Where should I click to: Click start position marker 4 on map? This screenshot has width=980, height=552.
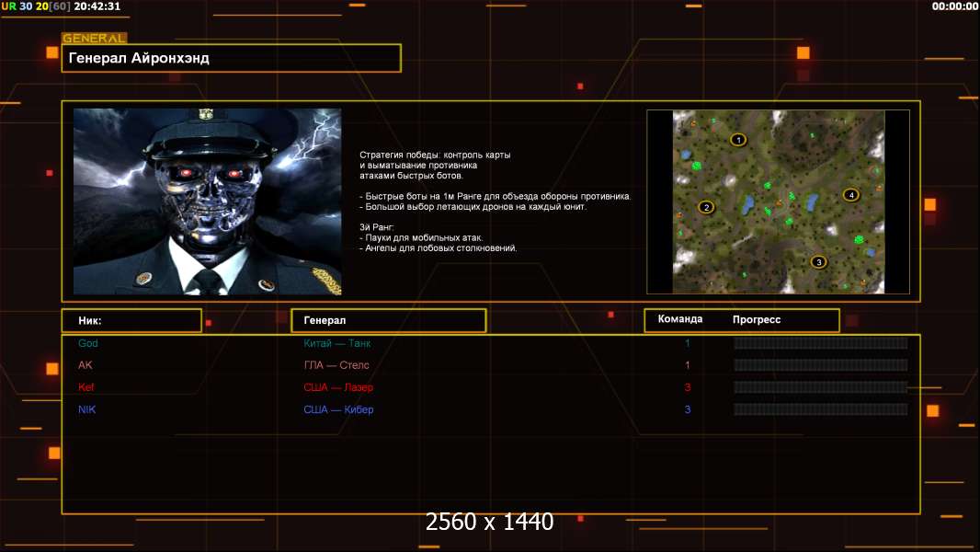(850, 195)
